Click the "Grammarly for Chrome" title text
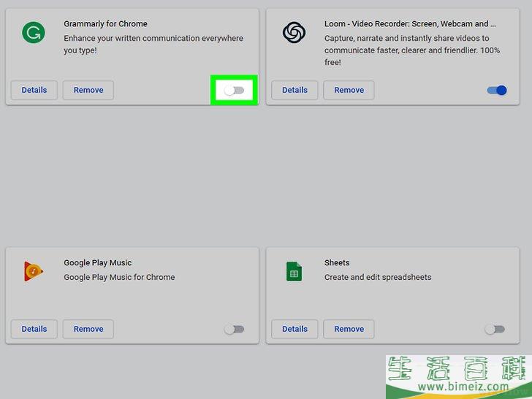532x399 pixels. coord(105,23)
